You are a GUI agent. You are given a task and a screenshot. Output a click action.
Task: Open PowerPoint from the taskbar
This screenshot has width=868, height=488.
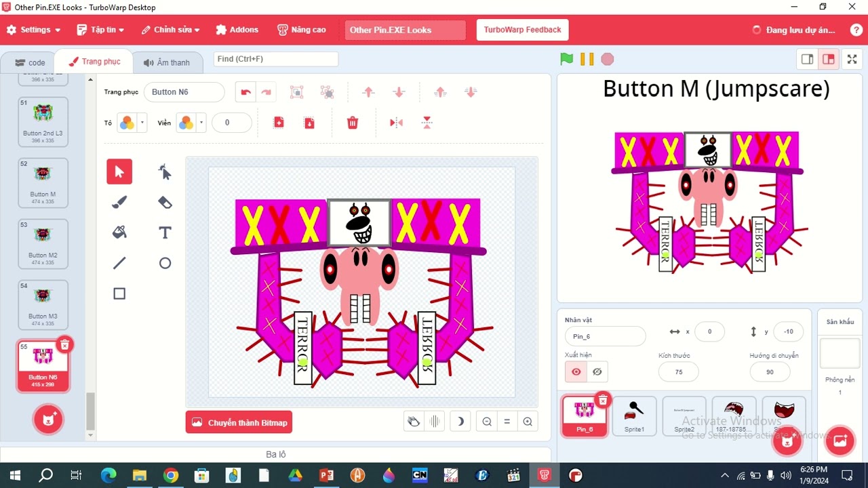tap(326, 475)
